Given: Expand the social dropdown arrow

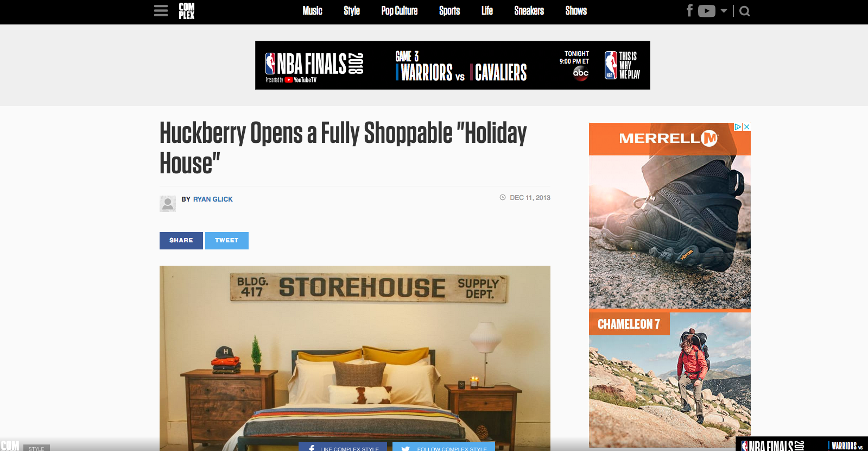Looking at the screenshot, I should 724,11.
